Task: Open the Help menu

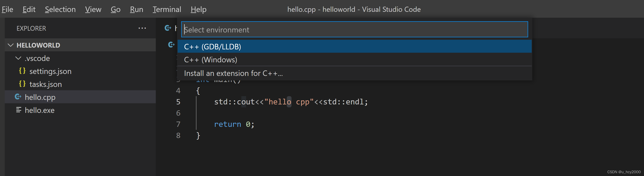Action: click(x=198, y=9)
